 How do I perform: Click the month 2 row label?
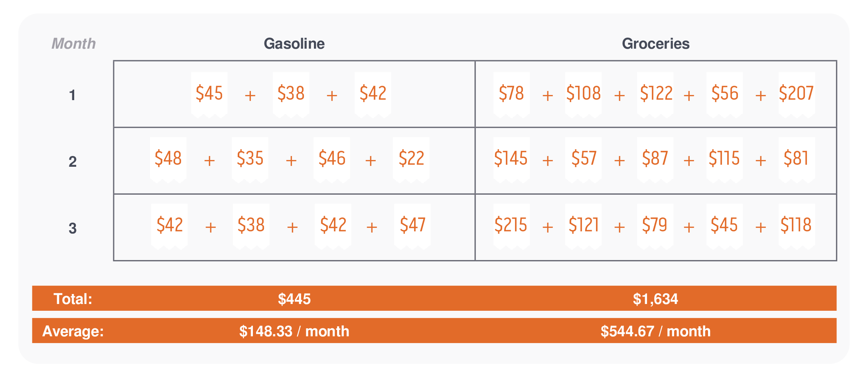coord(73,162)
